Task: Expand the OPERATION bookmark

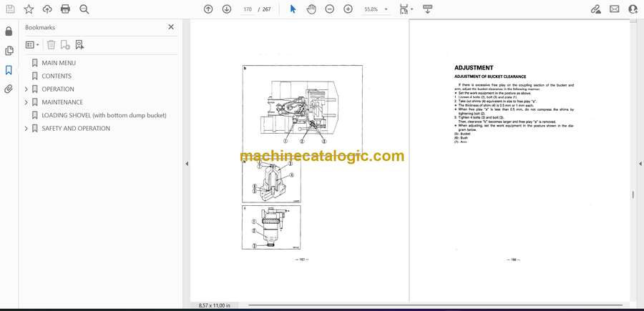Action: point(26,89)
